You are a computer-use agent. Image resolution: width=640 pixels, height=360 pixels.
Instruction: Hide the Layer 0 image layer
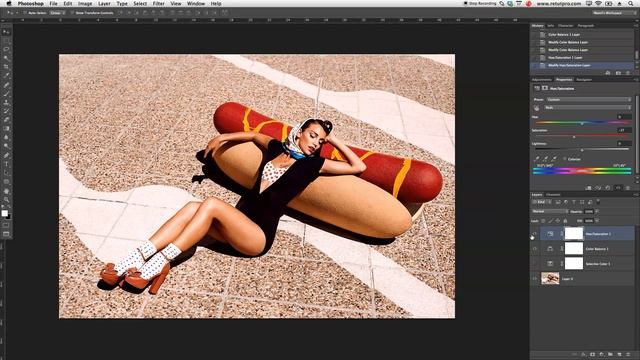coord(535,279)
